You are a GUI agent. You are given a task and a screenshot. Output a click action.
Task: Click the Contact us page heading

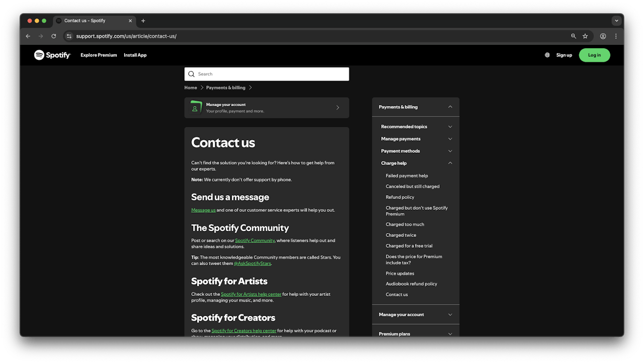coord(223,143)
